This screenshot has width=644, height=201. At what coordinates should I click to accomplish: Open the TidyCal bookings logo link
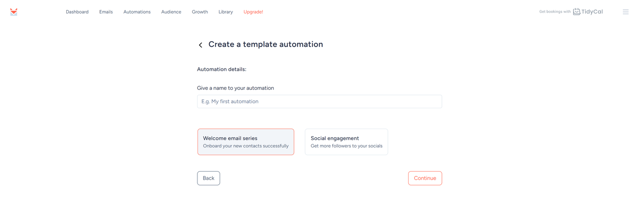click(588, 12)
